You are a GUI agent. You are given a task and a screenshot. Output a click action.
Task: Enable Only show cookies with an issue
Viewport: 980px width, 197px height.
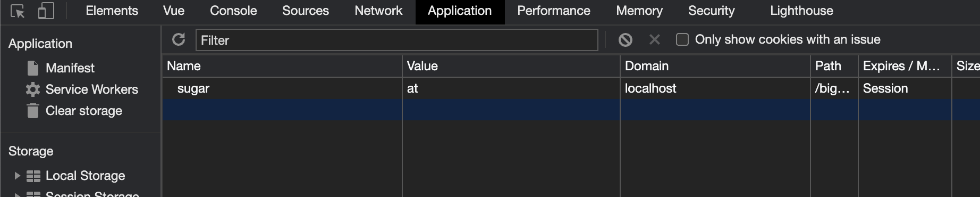pyautogui.click(x=682, y=39)
